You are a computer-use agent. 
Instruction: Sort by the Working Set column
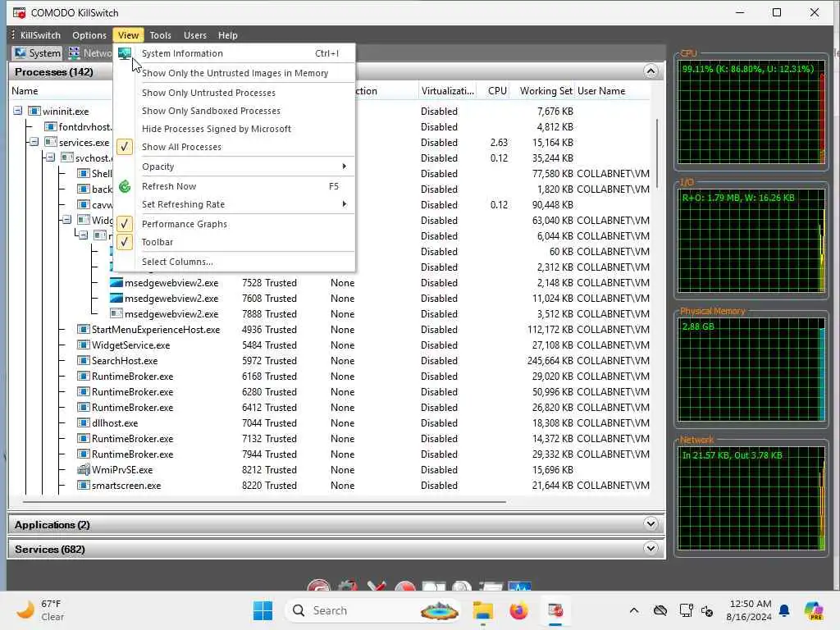click(x=546, y=91)
